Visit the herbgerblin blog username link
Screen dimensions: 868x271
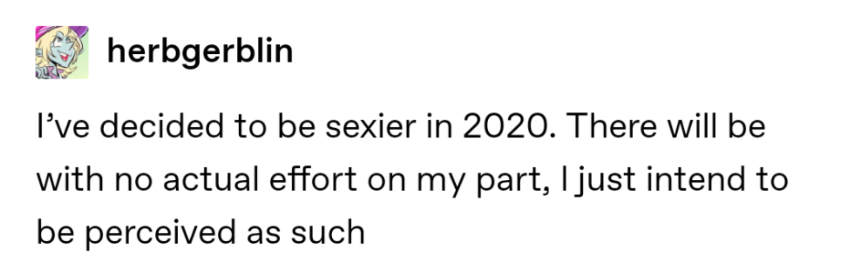(200, 52)
